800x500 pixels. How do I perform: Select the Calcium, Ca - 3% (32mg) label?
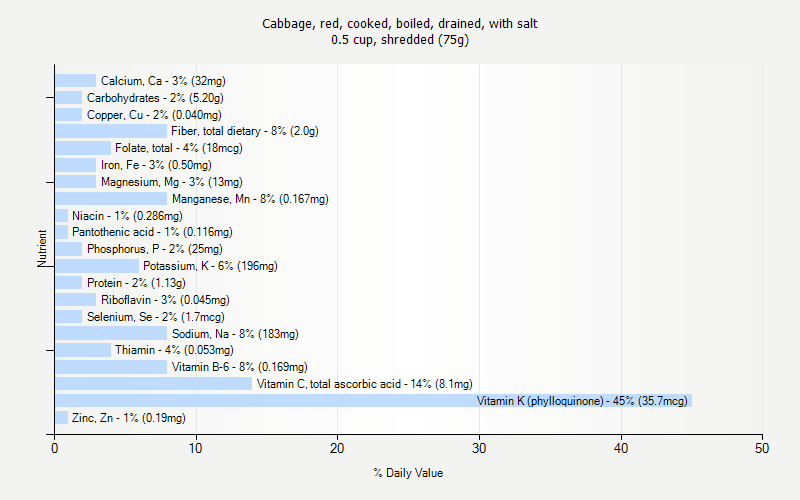(163, 81)
